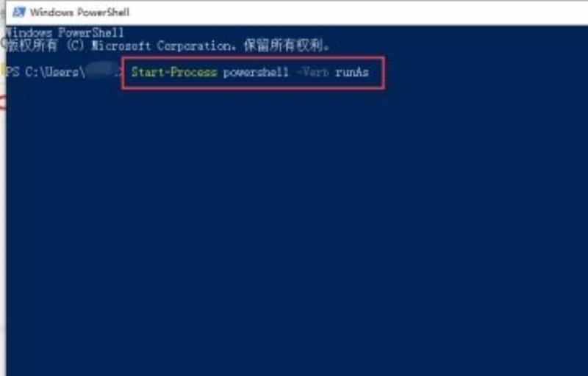This screenshot has height=376, width=588.
Task: Click the -Verb parameter text
Action: click(312, 72)
